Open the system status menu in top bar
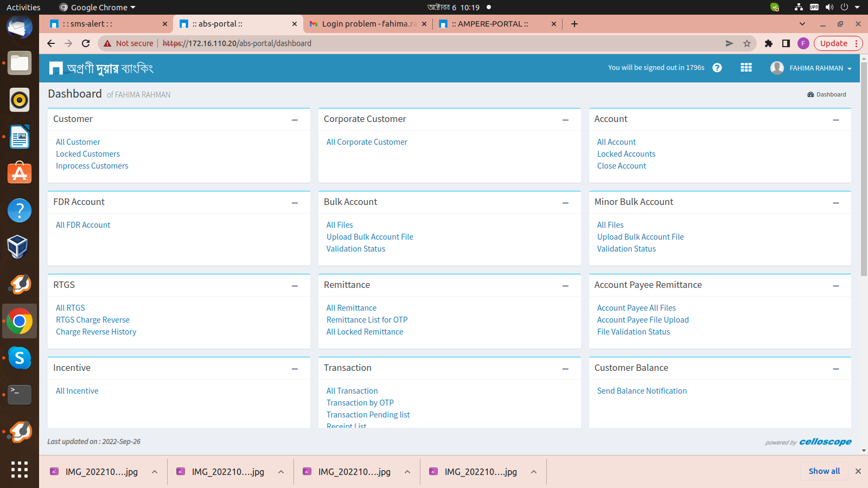 pos(828,7)
